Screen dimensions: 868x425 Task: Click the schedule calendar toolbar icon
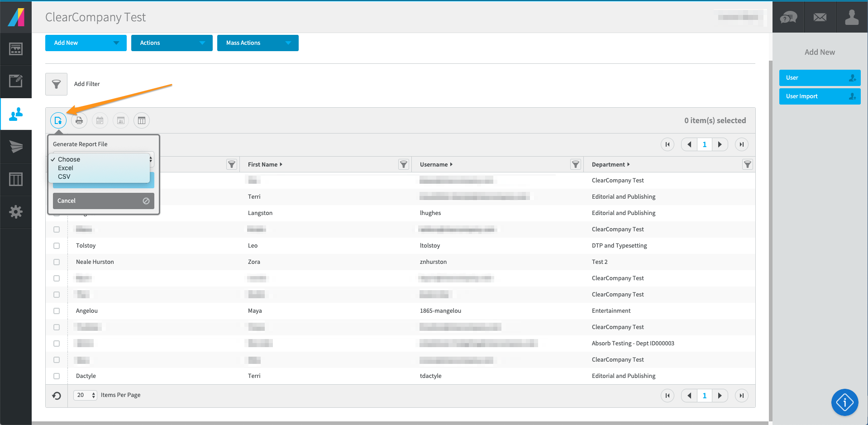click(x=100, y=120)
